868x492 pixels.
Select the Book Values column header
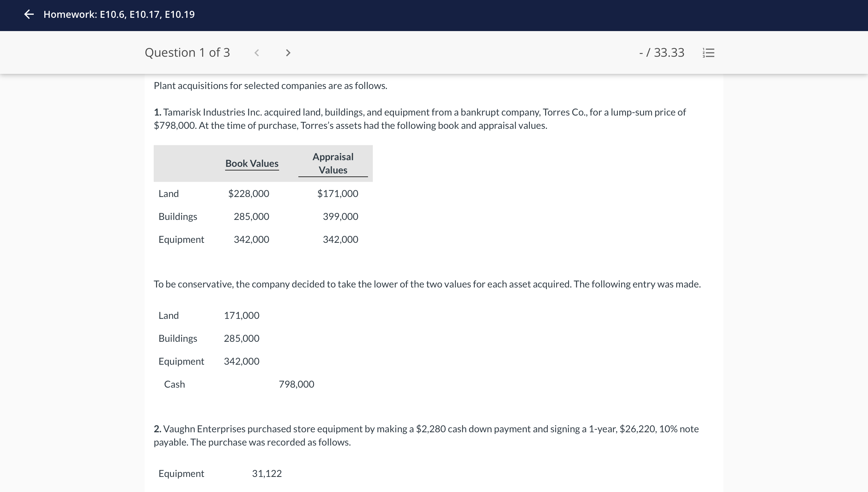252,163
